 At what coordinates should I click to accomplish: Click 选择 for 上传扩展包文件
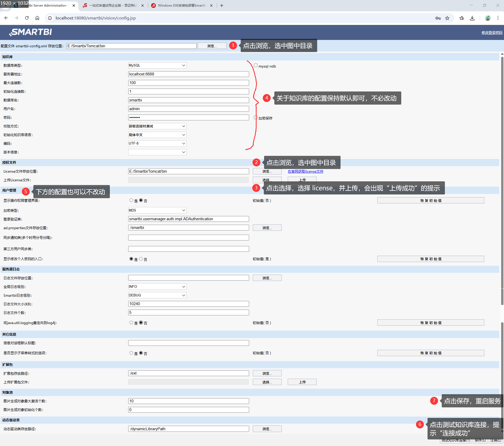pyautogui.click(x=267, y=382)
